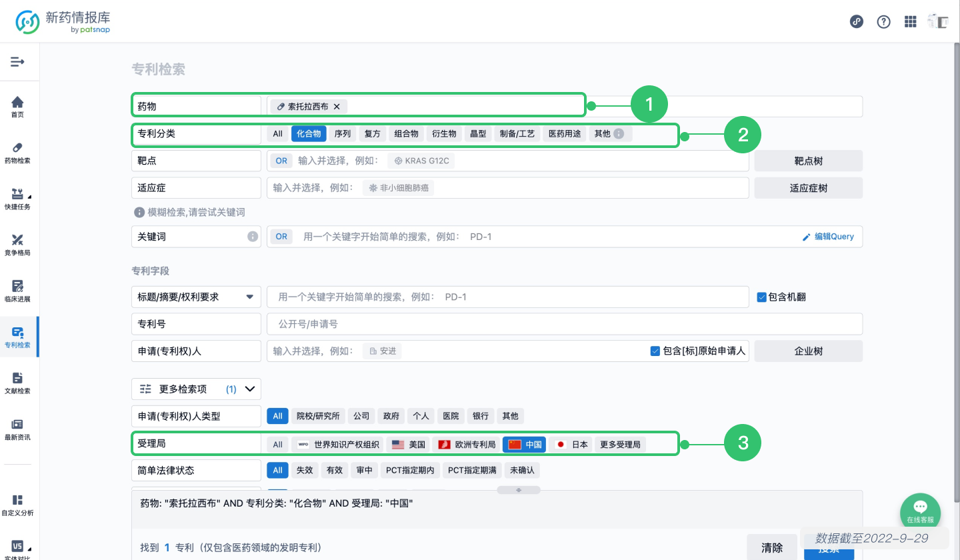The width and height of the screenshot is (960, 560).
Task: Select 院校/研究所 applicant type
Action: coord(318,416)
